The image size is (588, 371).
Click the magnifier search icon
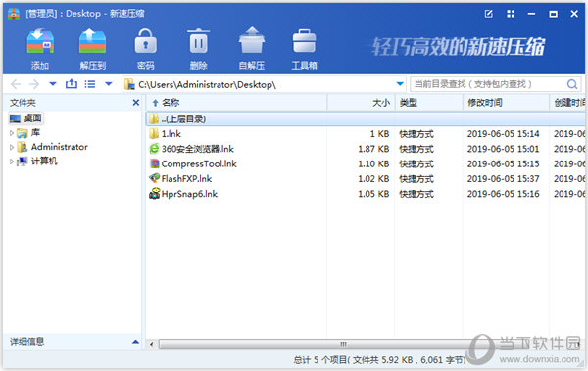point(572,84)
